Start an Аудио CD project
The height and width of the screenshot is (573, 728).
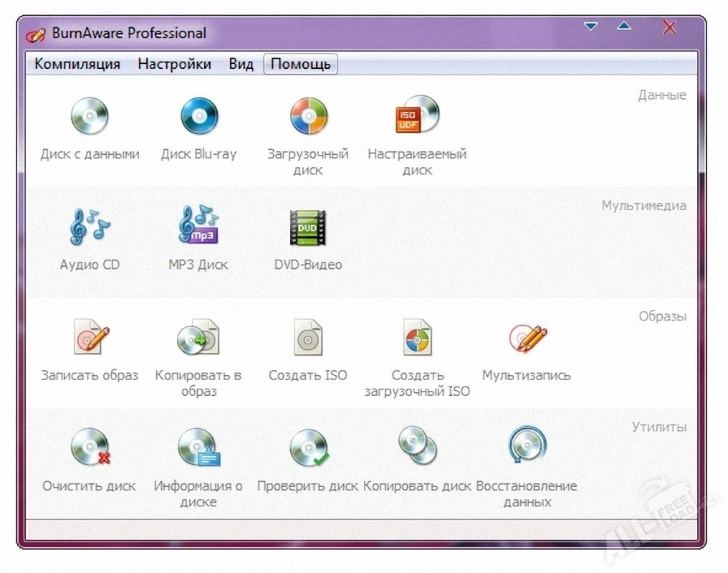coord(90,227)
